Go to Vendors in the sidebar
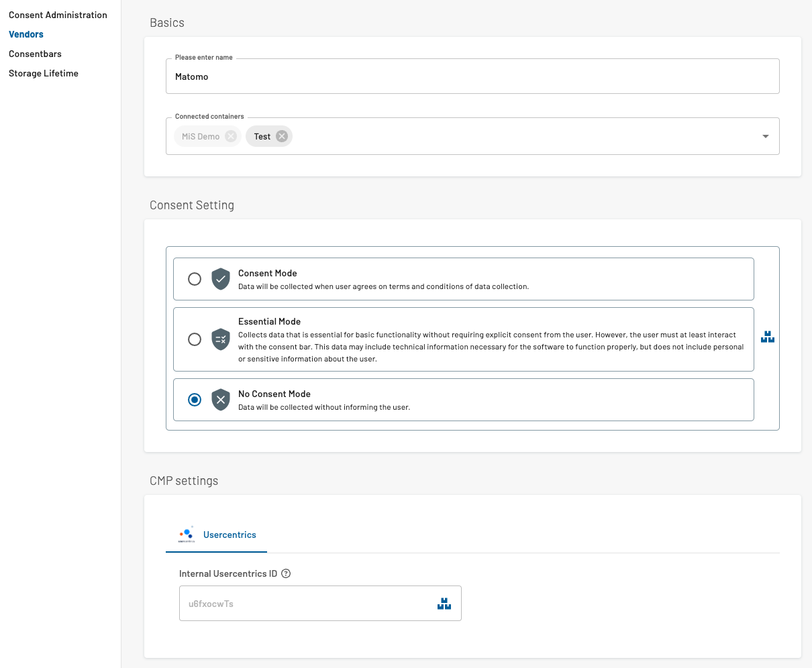The height and width of the screenshot is (668, 812). (26, 34)
